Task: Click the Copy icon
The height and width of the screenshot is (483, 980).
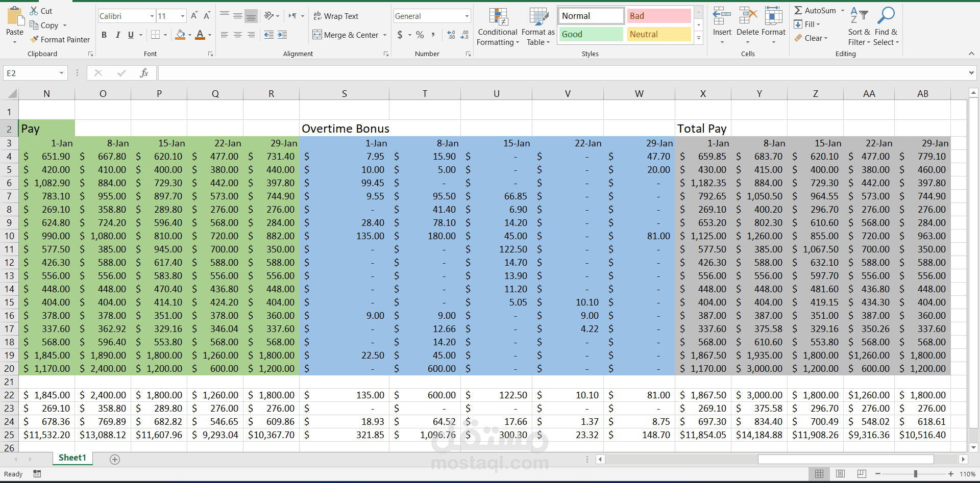Action: point(34,25)
